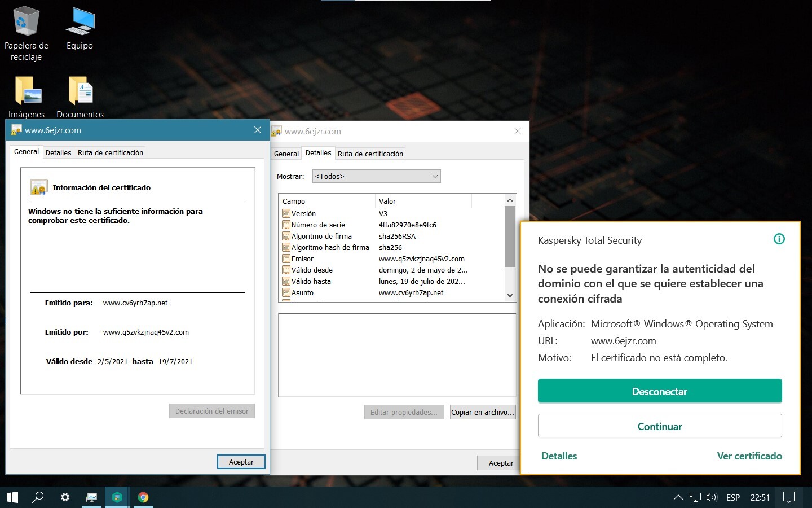
Task: Open Kaspersky app on the taskbar
Action: (x=117, y=497)
